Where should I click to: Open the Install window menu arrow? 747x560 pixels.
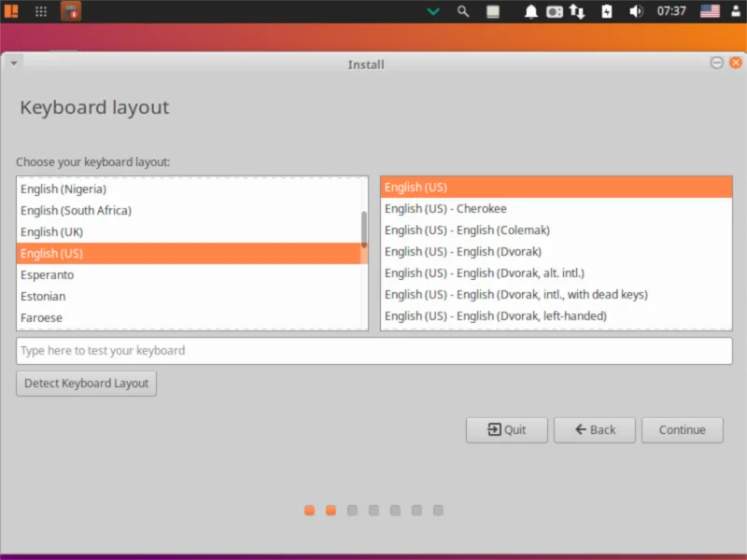pos(14,63)
